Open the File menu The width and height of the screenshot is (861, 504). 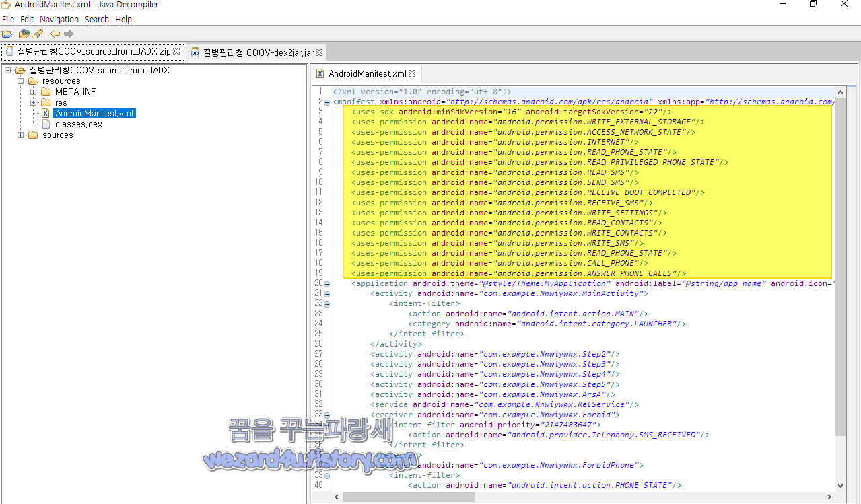click(8, 20)
